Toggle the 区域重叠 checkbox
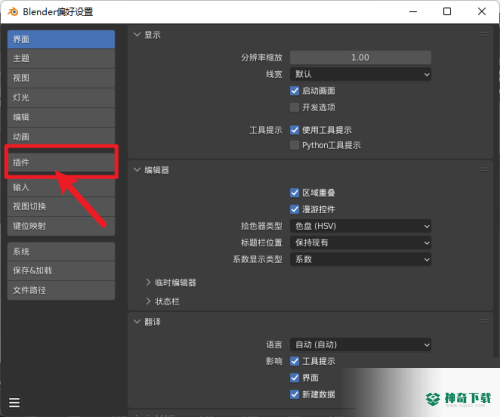This screenshot has width=500, height=417. [294, 193]
